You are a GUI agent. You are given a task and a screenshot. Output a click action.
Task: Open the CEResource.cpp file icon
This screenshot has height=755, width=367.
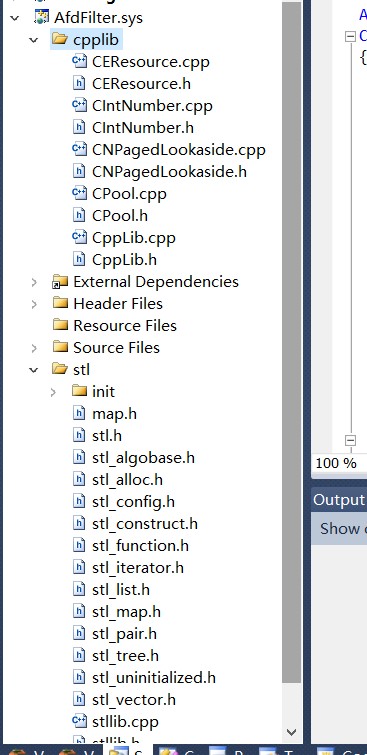point(79,61)
